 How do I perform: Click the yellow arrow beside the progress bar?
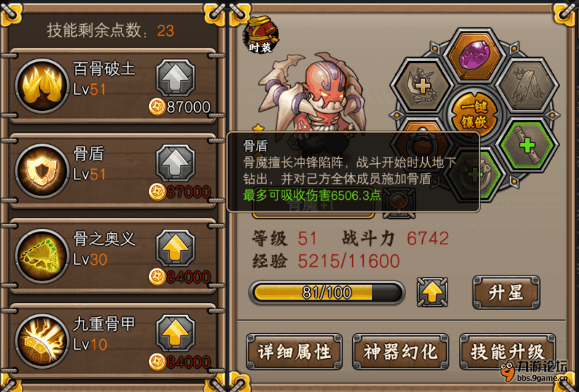point(432,292)
